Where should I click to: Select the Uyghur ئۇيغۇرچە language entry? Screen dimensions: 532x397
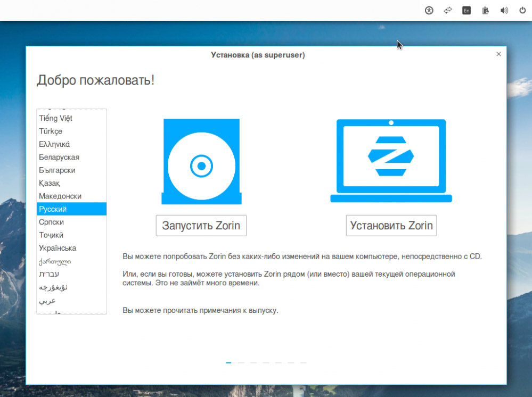tap(71, 287)
